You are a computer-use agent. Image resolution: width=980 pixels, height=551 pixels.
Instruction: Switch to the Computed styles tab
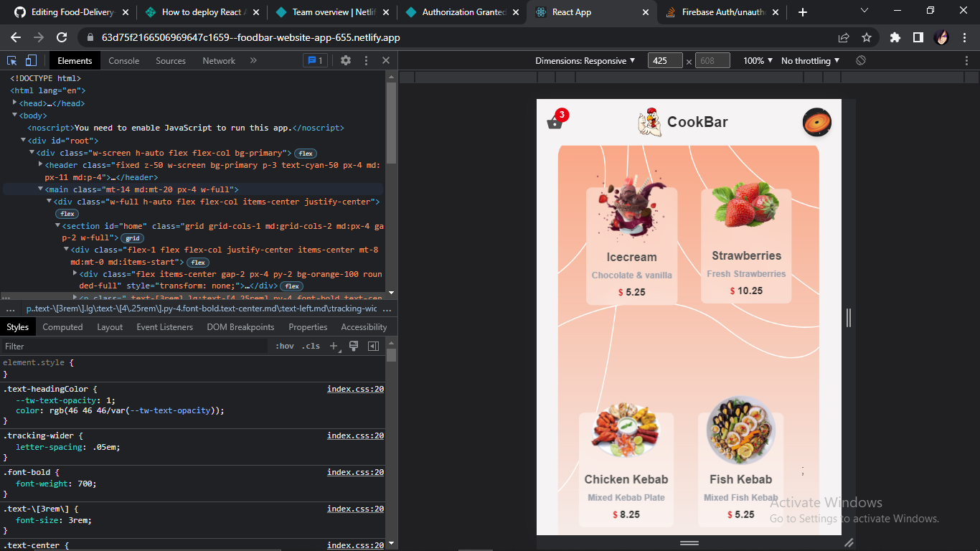[x=62, y=327]
